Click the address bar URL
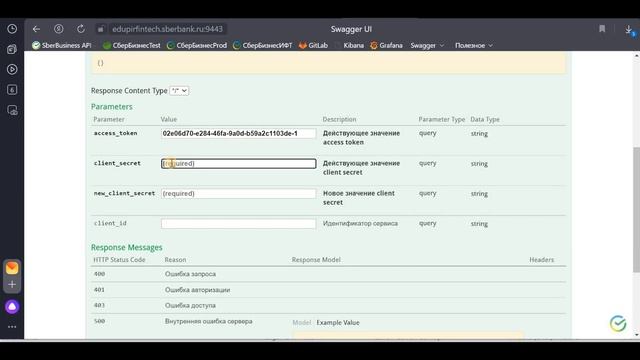This screenshot has height=360, width=640. 167,29
